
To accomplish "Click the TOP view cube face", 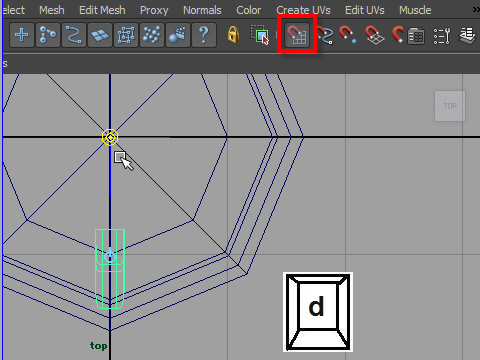I will click(450, 106).
